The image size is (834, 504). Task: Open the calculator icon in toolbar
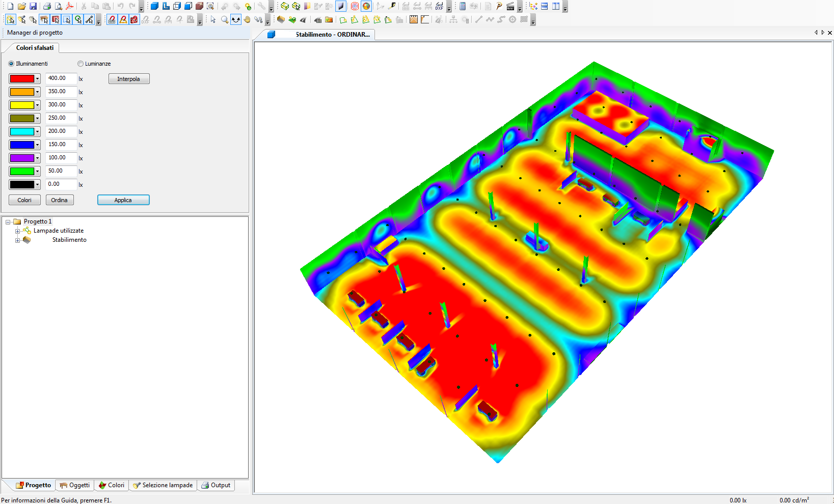click(x=463, y=7)
